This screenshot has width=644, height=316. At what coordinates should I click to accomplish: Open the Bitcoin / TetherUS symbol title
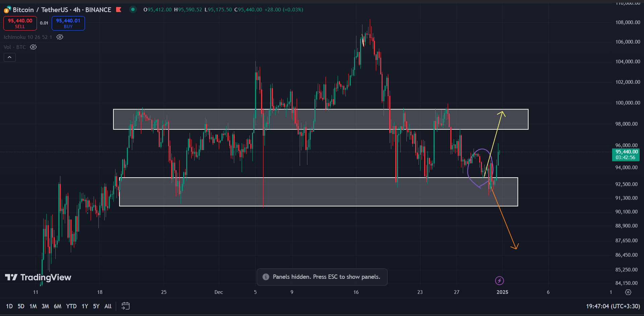click(62, 10)
